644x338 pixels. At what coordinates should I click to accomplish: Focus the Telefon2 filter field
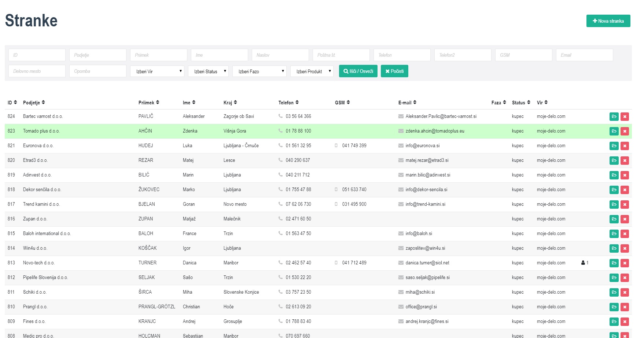[463, 55]
